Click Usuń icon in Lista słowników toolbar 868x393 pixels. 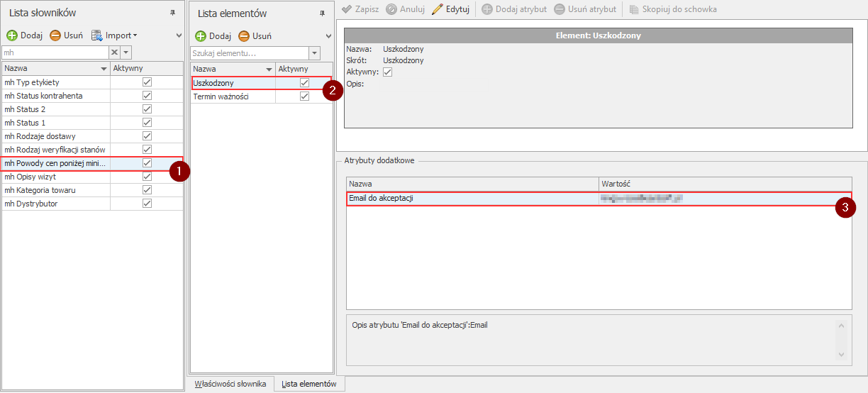[55, 35]
